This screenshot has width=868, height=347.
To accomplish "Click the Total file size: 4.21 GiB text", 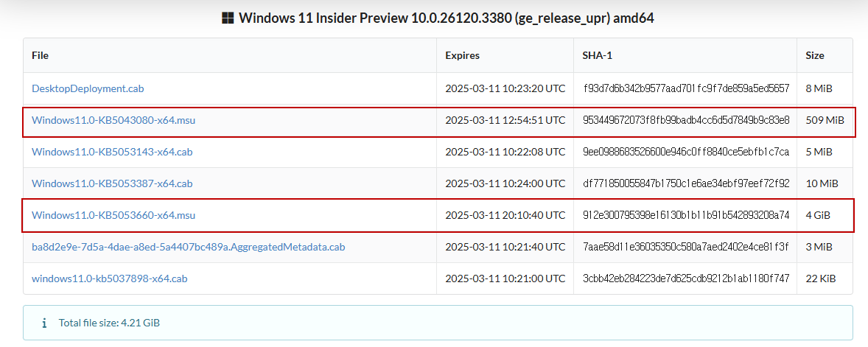I will (109, 323).
